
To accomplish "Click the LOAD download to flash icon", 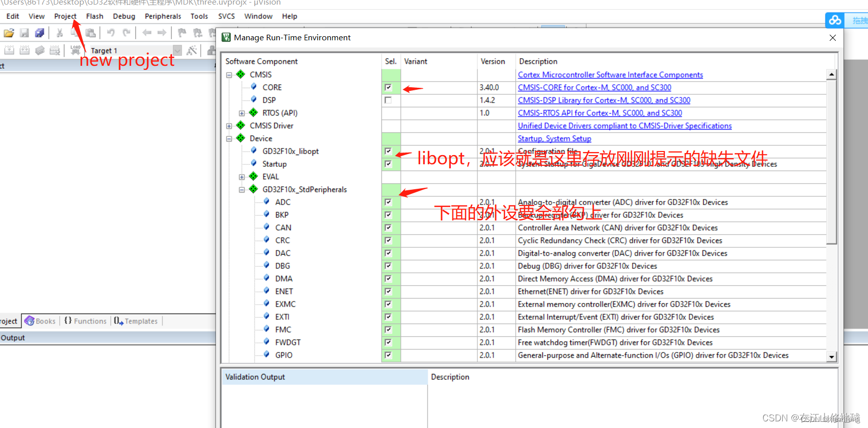I will [76, 50].
